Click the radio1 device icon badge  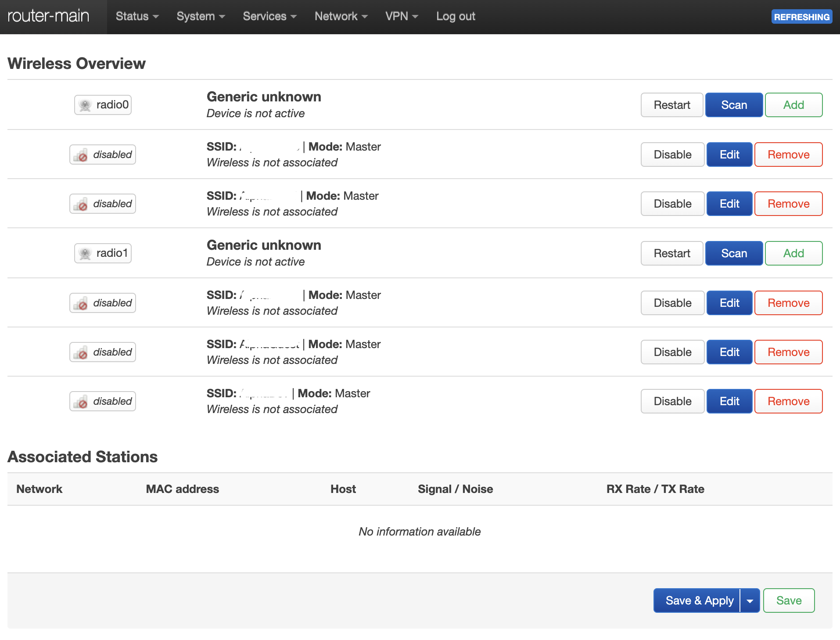coord(103,253)
